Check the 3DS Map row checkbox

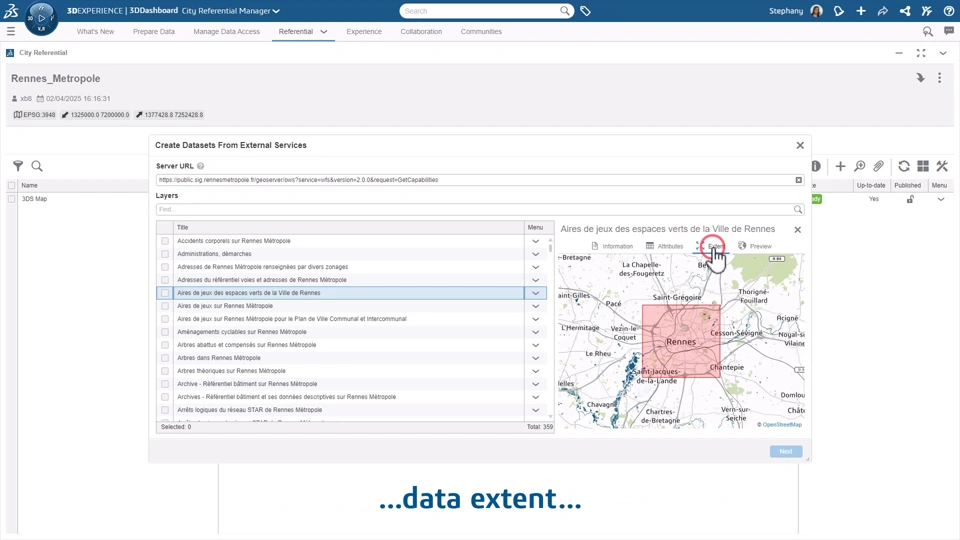pos(12,199)
